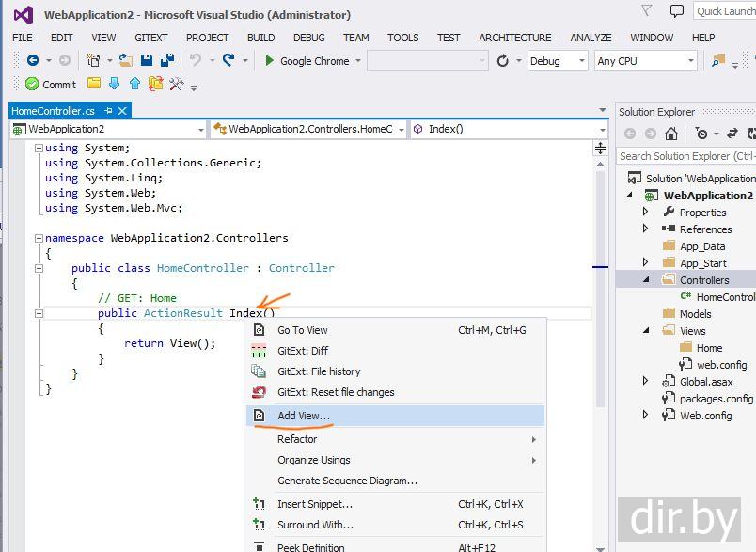Click the Redo arrow icon
The image size is (756, 552).
coord(228,60)
